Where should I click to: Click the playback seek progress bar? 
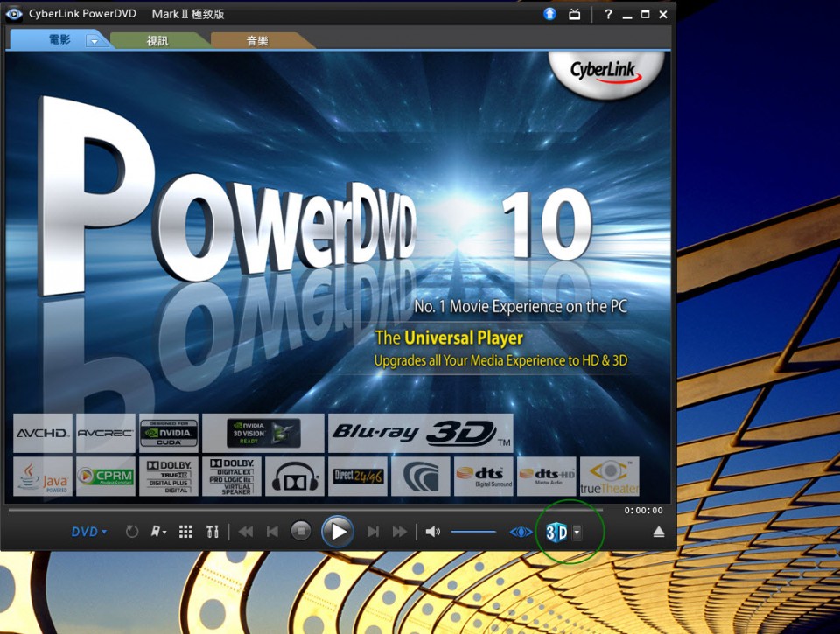tap(306, 511)
